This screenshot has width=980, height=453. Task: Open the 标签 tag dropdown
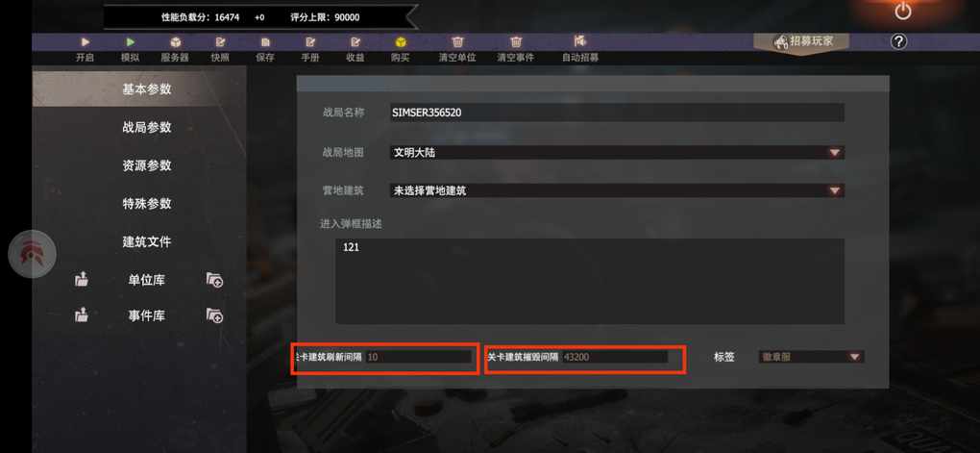pyautogui.click(x=811, y=357)
